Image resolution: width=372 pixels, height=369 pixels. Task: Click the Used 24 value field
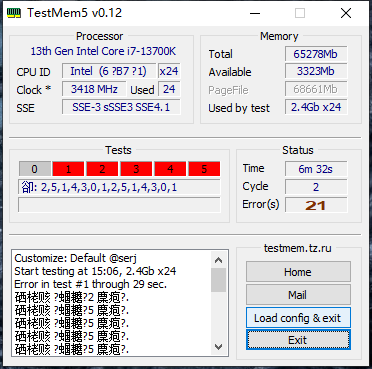169,89
